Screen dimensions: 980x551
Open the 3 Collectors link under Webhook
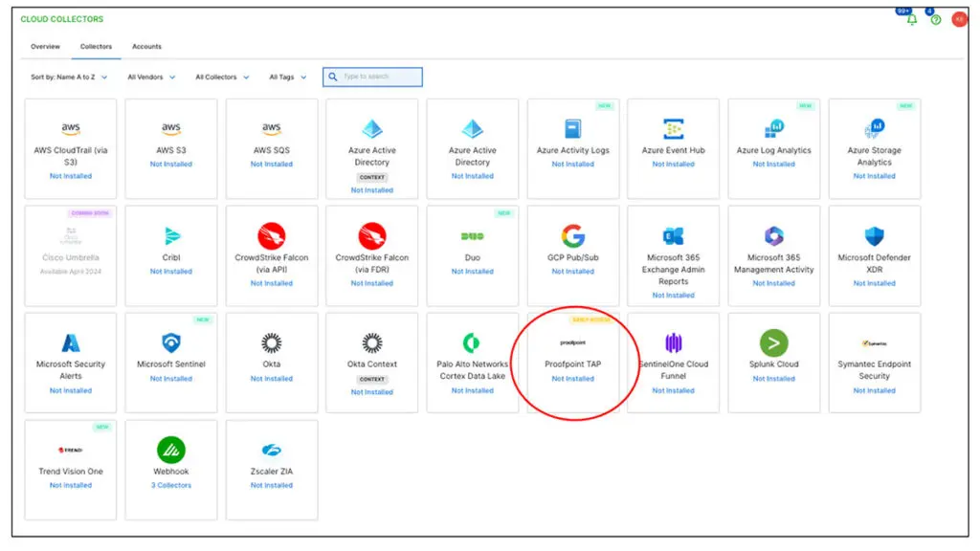pyautogui.click(x=170, y=485)
